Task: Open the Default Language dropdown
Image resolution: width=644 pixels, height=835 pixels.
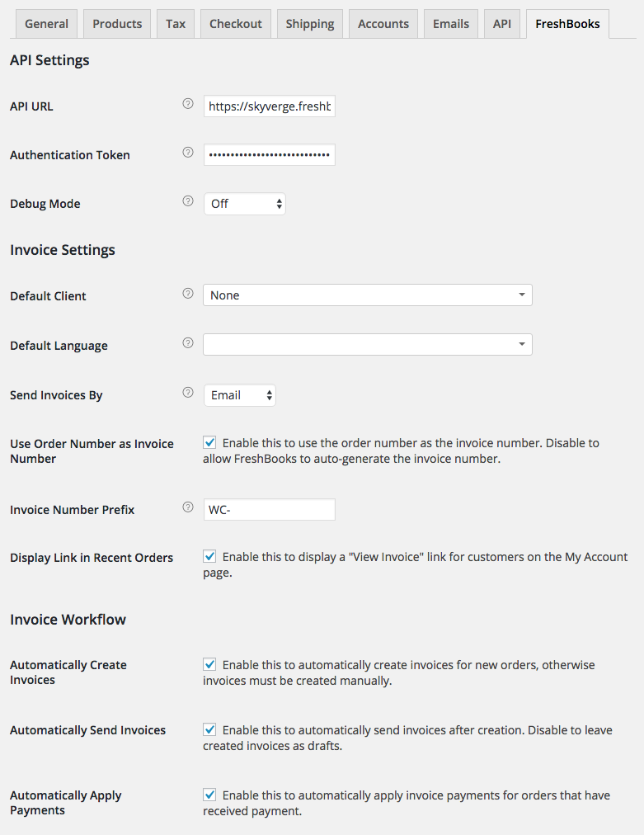Action: tap(367, 345)
